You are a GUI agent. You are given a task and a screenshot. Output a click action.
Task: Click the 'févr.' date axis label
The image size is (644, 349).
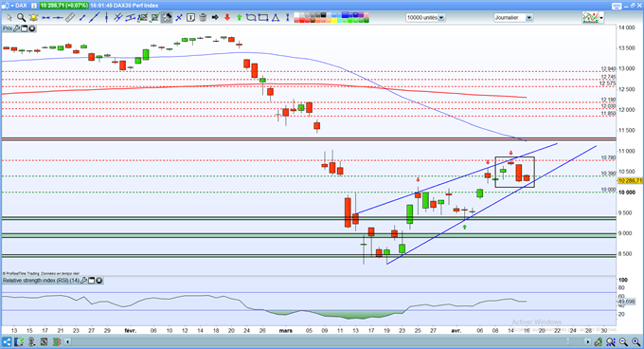click(x=131, y=330)
